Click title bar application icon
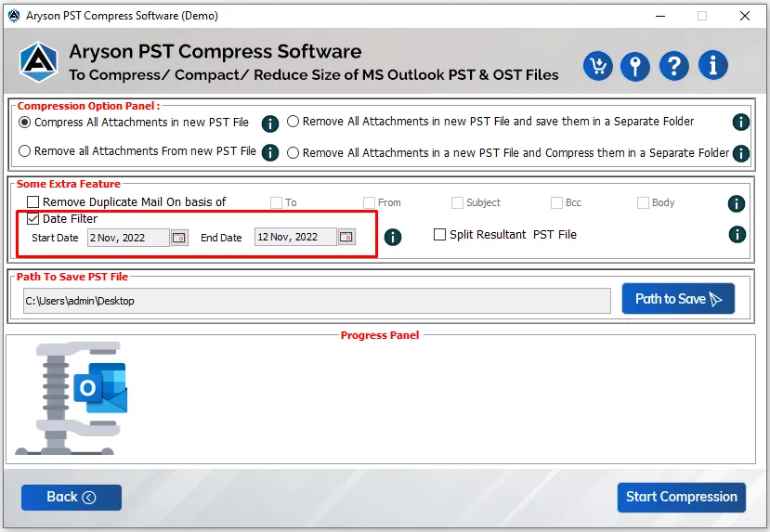This screenshot has height=532, width=770. tap(14, 16)
